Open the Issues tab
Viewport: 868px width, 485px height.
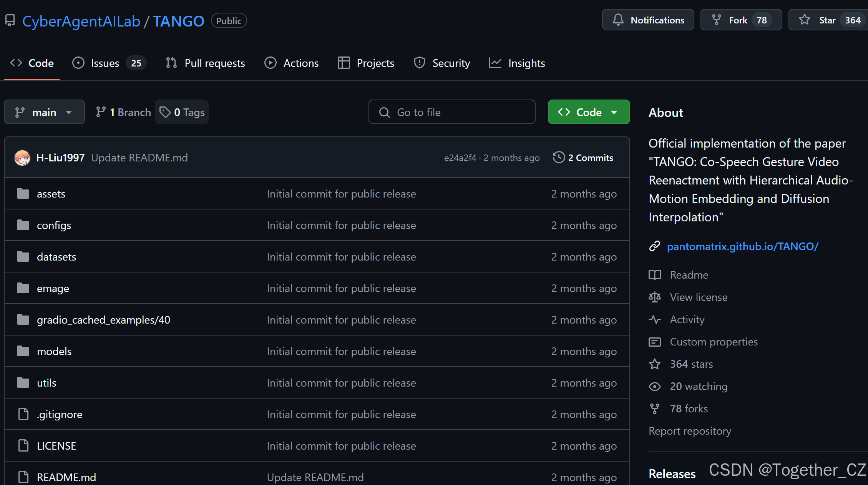110,63
